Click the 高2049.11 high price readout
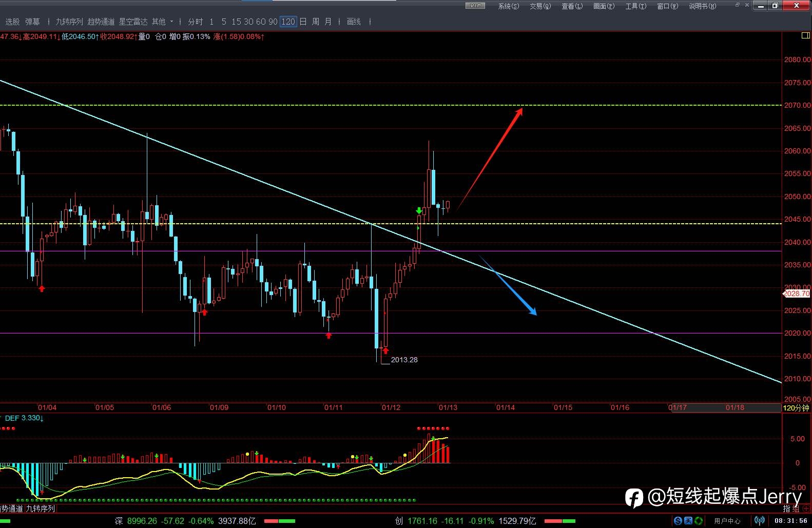 (x=42, y=36)
